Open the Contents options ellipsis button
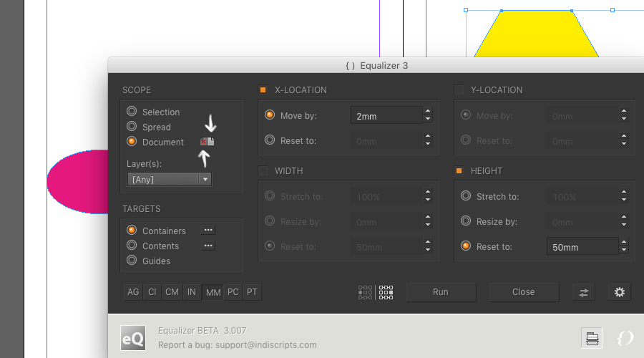Image resolution: width=644 pixels, height=358 pixels. (208, 246)
